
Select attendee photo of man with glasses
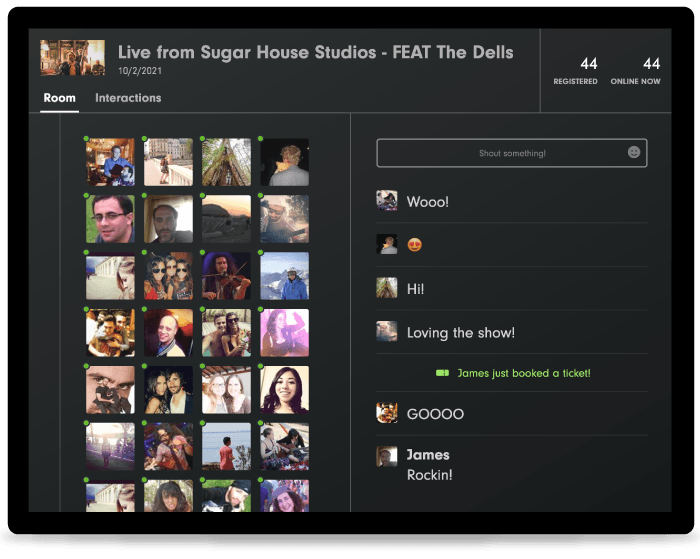110,219
